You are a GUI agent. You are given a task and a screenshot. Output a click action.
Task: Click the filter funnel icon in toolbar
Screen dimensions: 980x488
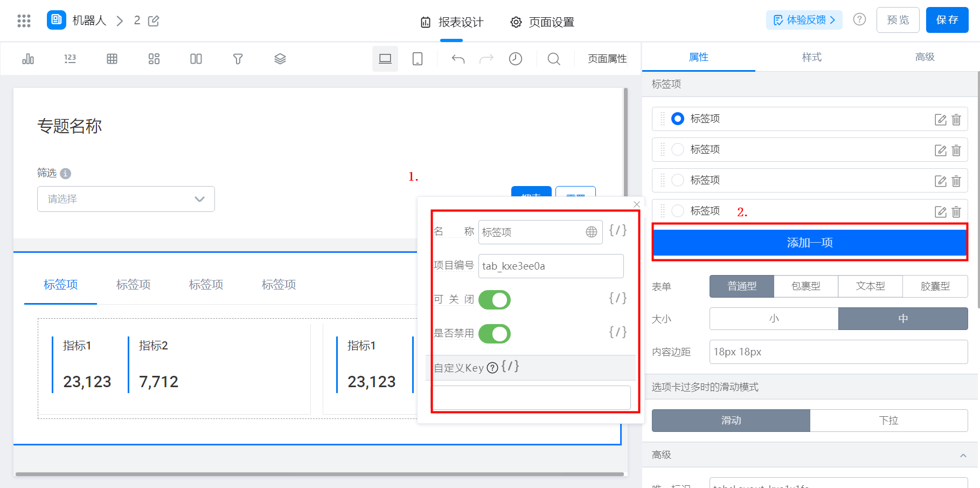click(x=238, y=59)
